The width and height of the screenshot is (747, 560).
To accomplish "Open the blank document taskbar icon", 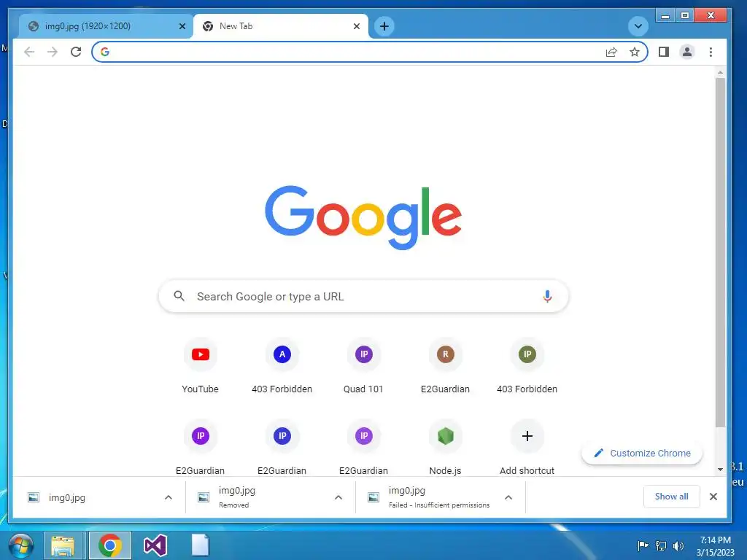I will (200, 545).
